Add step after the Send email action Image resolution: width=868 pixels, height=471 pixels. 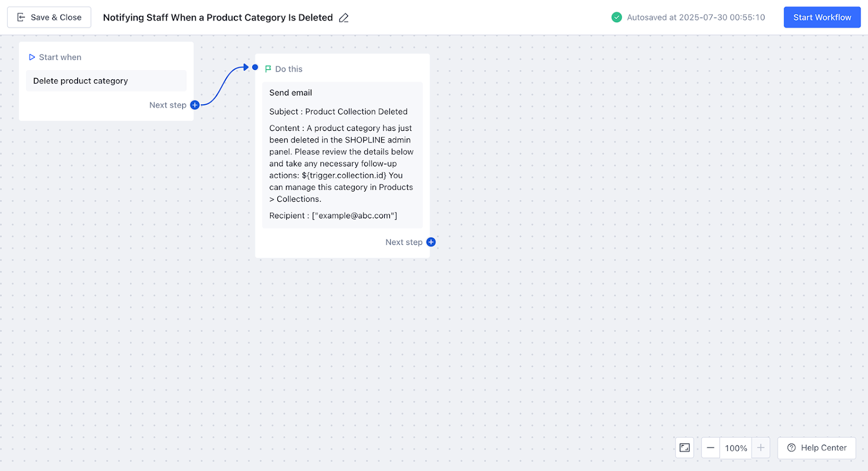pyautogui.click(x=431, y=242)
